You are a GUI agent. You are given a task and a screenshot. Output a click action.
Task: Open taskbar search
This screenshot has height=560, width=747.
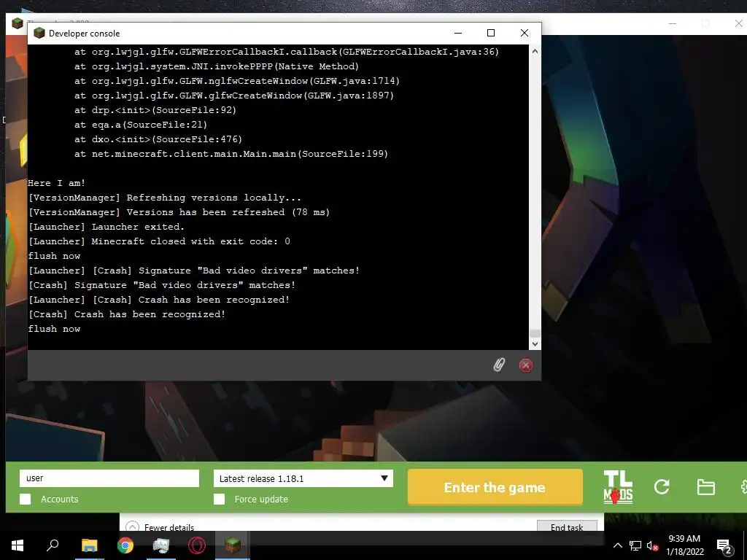tap(53, 545)
